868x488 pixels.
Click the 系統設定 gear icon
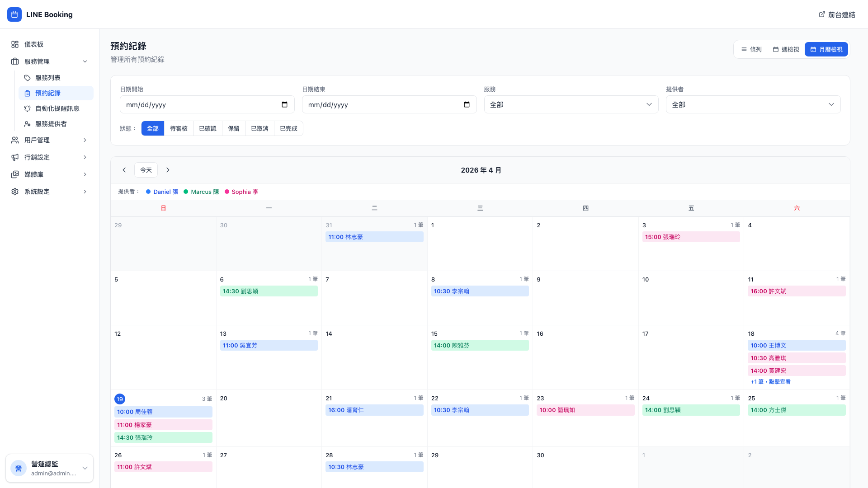click(15, 192)
